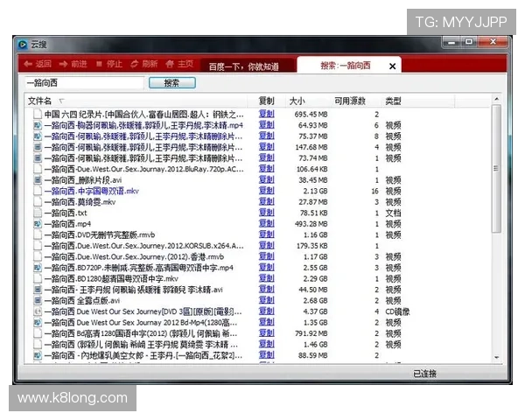This screenshot has height=420, width=525.
Task: Click the file icon of the 75.37 MB row
Action: (38, 136)
